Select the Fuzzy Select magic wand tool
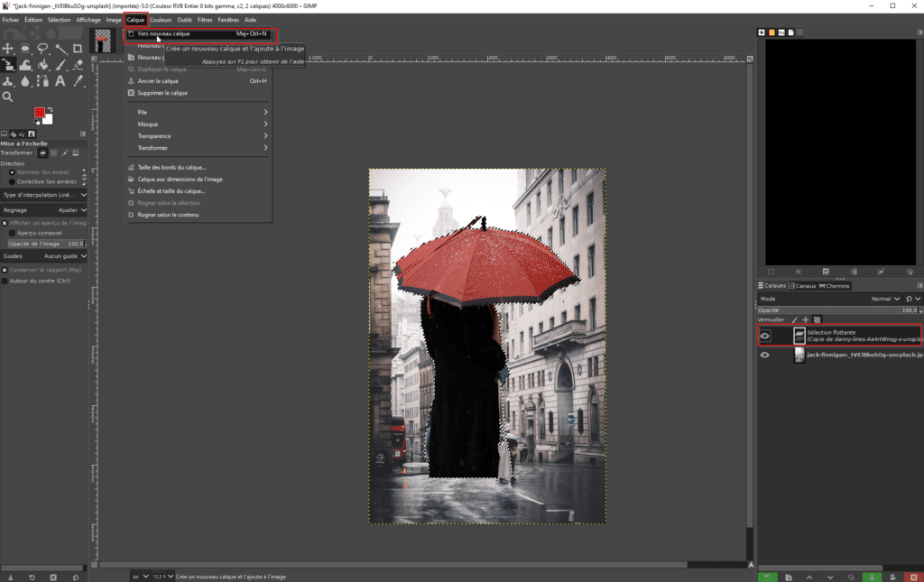924x582 pixels. point(60,49)
